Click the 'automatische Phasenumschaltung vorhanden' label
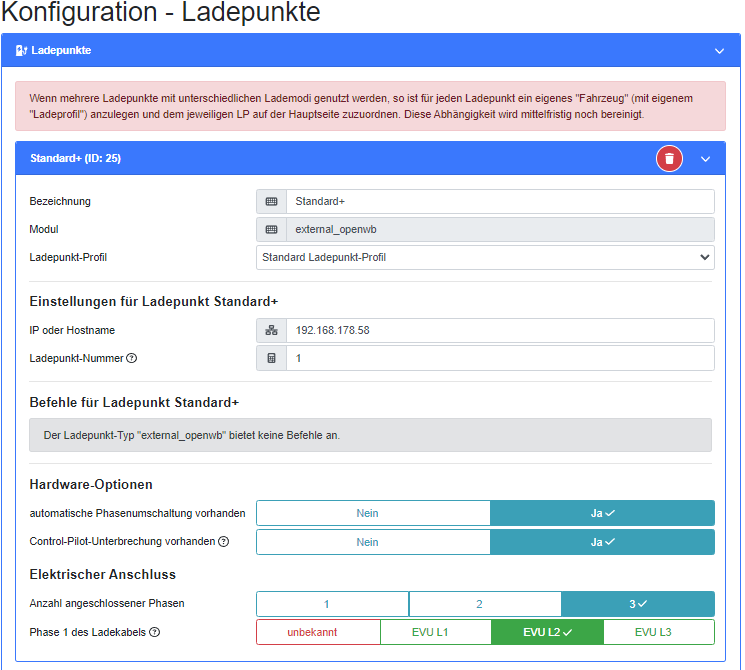745x670 pixels. (x=137, y=513)
